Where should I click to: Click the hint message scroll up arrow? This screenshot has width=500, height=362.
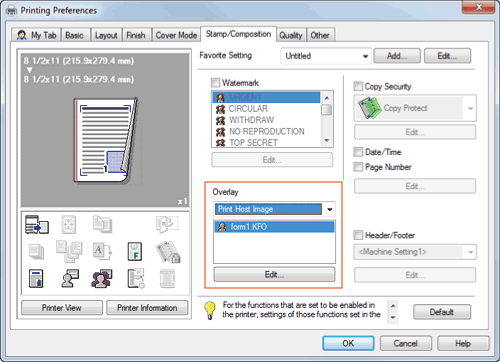tap(393, 306)
